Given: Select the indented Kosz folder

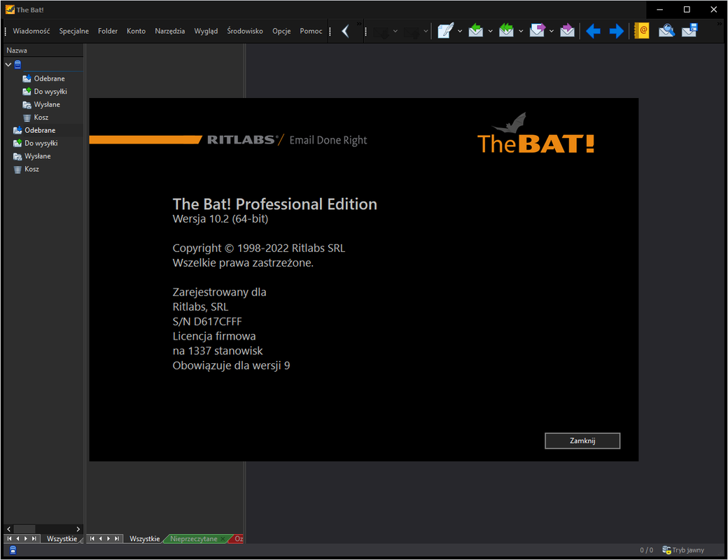Looking at the screenshot, I should pyautogui.click(x=41, y=118).
